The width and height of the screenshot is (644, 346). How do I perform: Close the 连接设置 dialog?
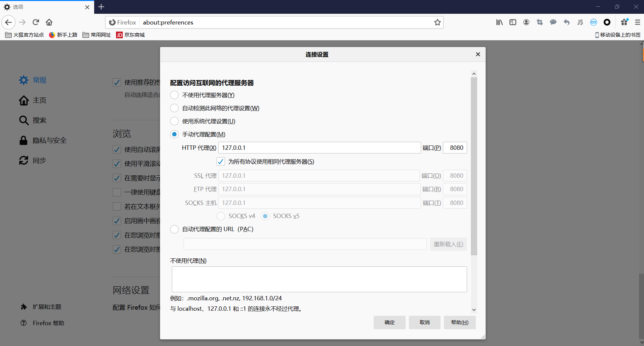click(x=478, y=54)
